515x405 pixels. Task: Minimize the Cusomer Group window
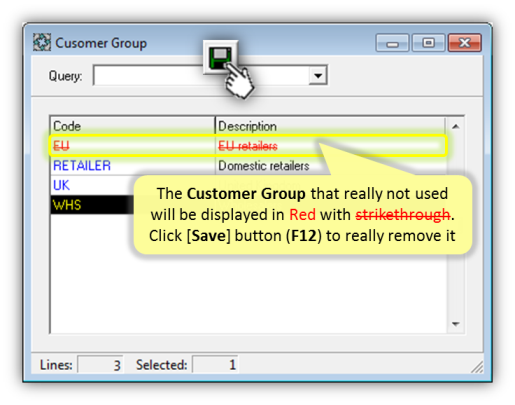coord(392,43)
